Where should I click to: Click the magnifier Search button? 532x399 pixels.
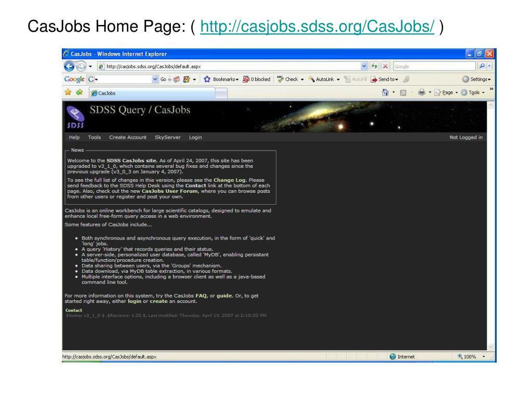click(482, 66)
